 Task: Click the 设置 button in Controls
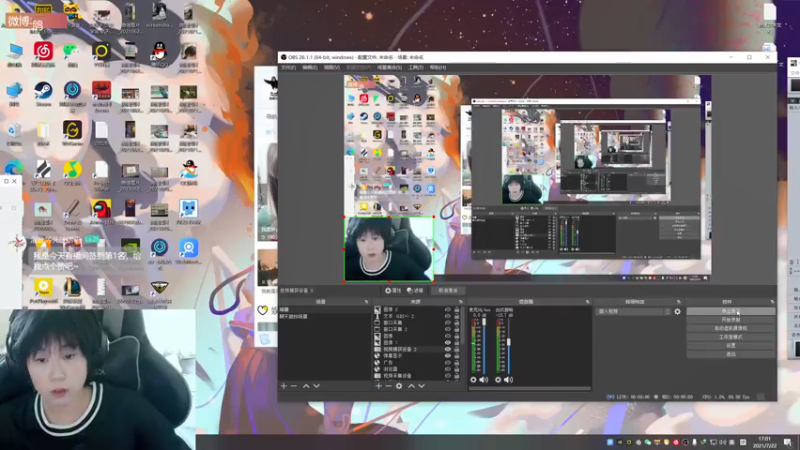[x=731, y=345]
